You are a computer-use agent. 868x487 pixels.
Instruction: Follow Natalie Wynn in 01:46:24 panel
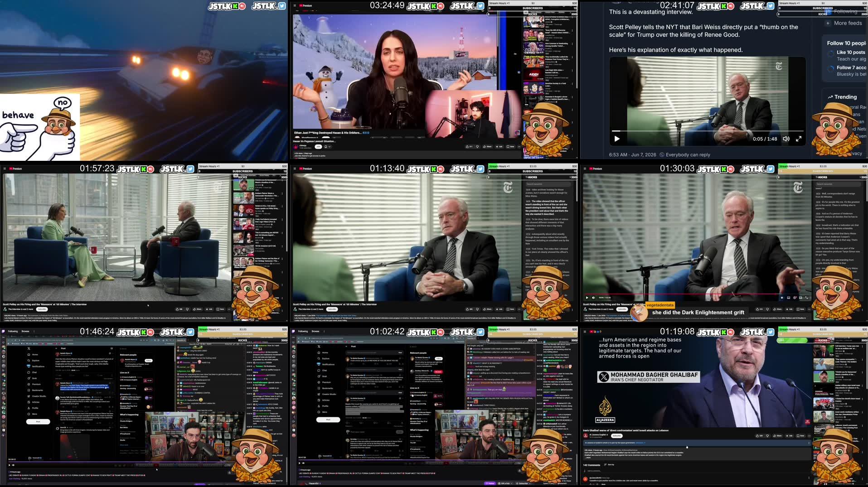[149, 361]
